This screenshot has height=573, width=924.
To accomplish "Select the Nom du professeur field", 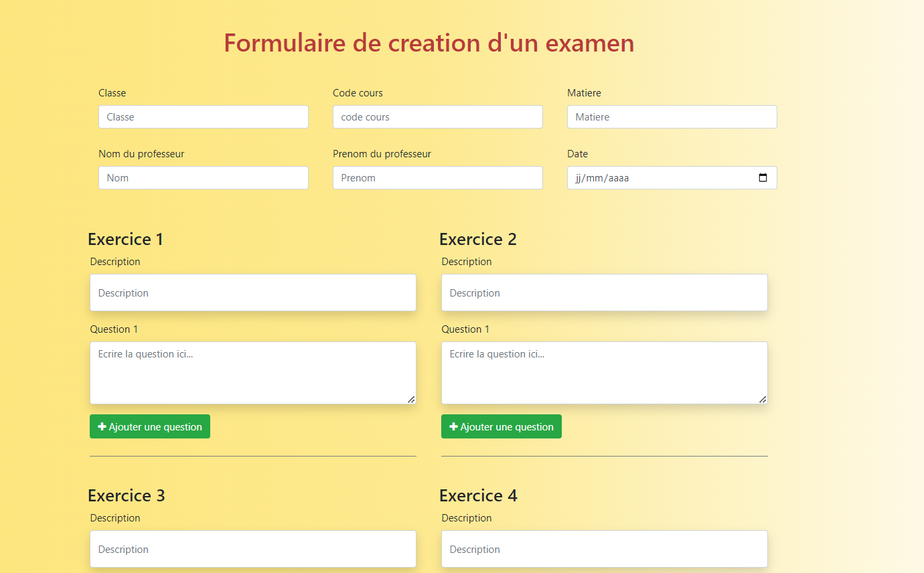I will (204, 177).
